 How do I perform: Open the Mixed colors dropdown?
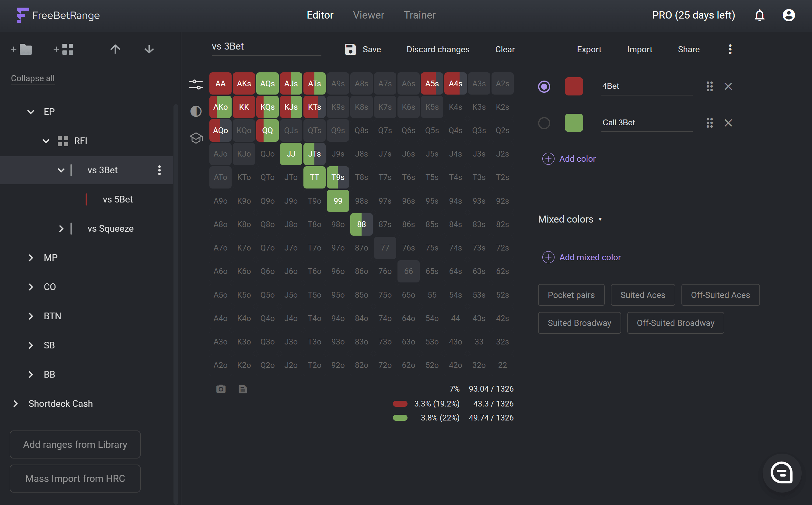570,219
